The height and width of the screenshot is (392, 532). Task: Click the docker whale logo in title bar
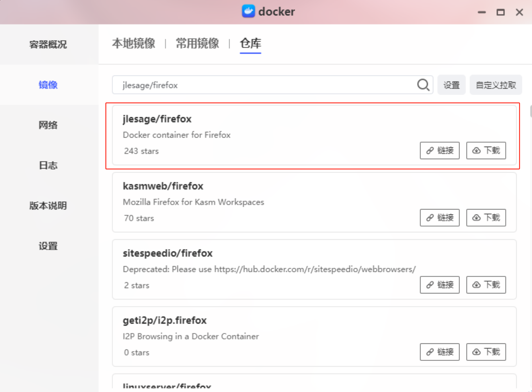[248, 11]
